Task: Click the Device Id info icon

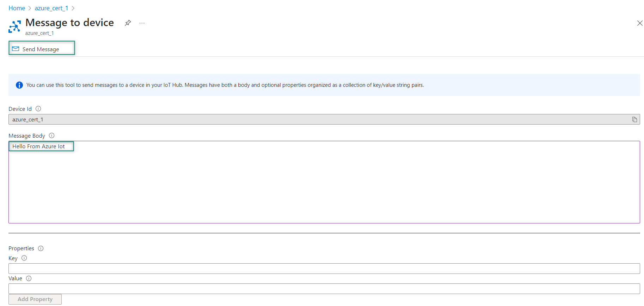Action: (38, 109)
